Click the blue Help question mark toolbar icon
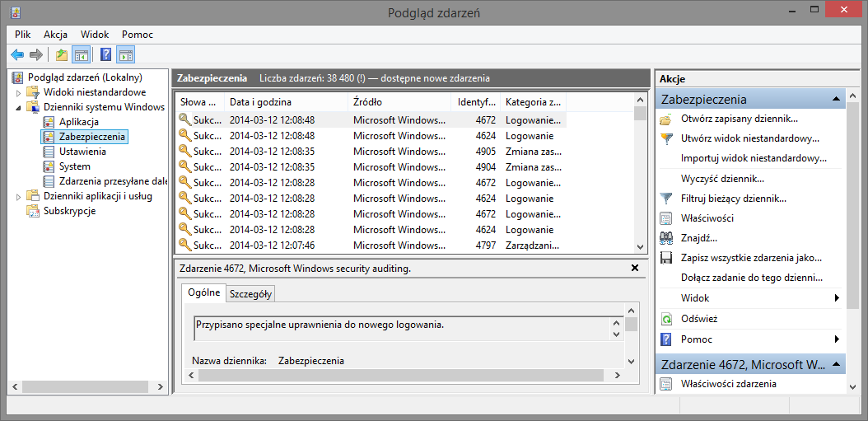 tap(106, 55)
